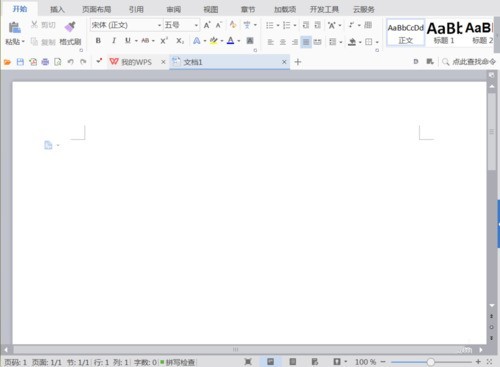Open the highlight color dropdown arrow
Image resolution: width=500 pixels, height=367 pixels.
click(x=222, y=41)
